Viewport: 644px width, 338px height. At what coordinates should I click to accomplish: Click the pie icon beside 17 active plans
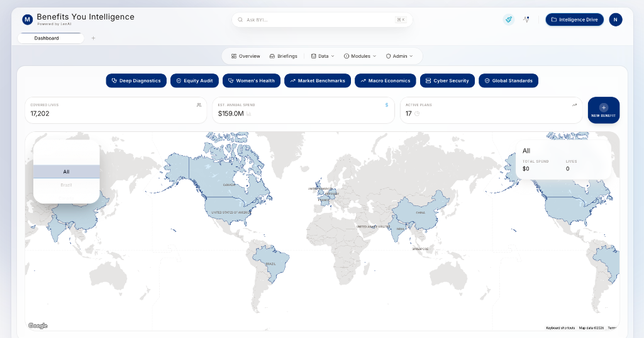(x=417, y=114)
